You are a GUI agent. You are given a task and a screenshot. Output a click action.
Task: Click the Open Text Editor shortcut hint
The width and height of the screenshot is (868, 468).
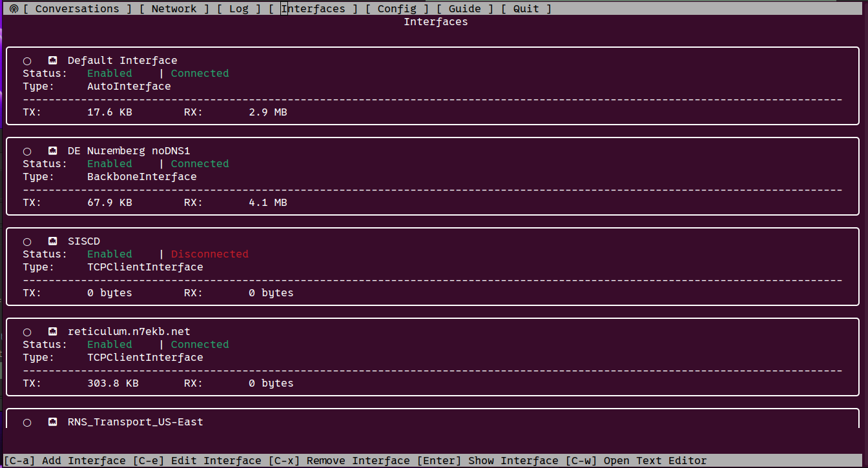pos(636,461)
